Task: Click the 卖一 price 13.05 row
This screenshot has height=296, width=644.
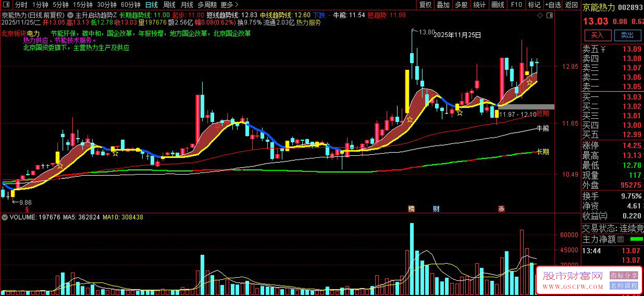Action: (613, 87)
